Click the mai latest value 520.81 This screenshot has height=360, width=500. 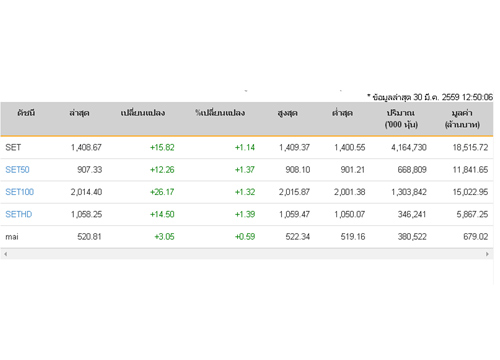[x=89, y=237]
